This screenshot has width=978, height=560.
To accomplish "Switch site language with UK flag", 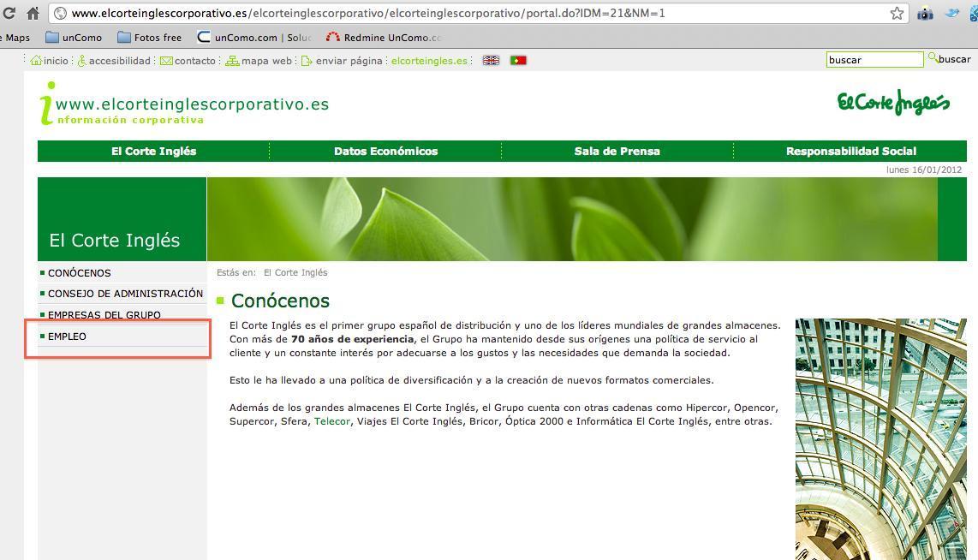I will [491, 61].
